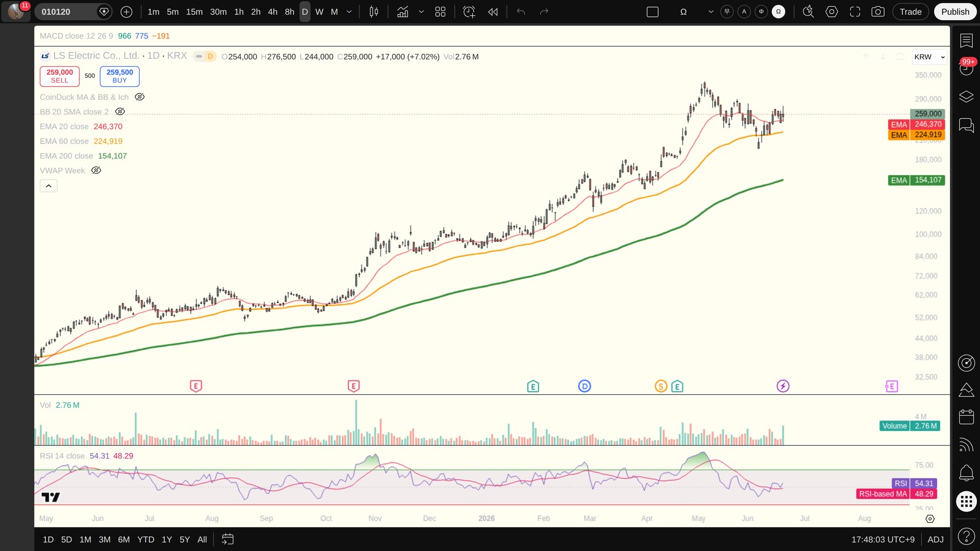
Task: Open the go-to-date calendar icon
Action: [227, 539]
